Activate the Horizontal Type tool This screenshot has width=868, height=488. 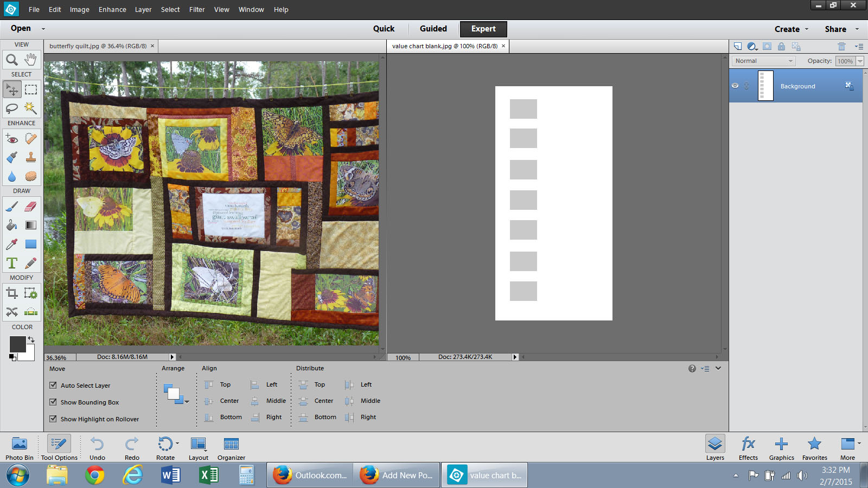pyautogui.click(x=12, y=263)
